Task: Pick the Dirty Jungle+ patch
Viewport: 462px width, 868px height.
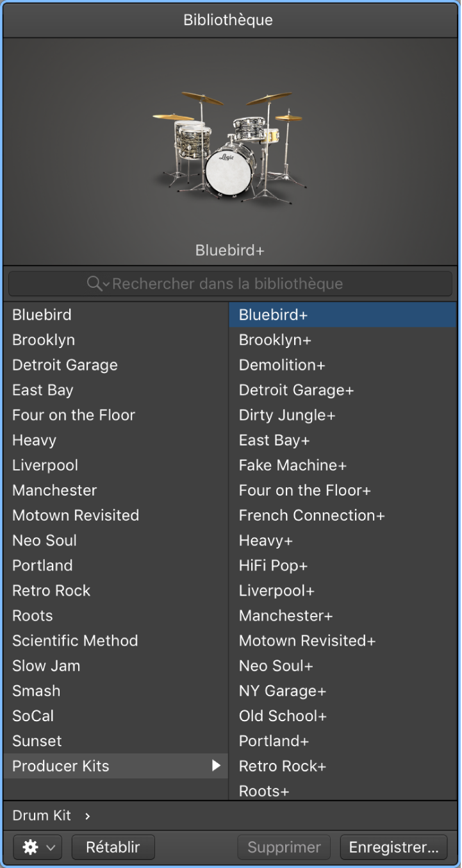Action: [x=286, y=415]
